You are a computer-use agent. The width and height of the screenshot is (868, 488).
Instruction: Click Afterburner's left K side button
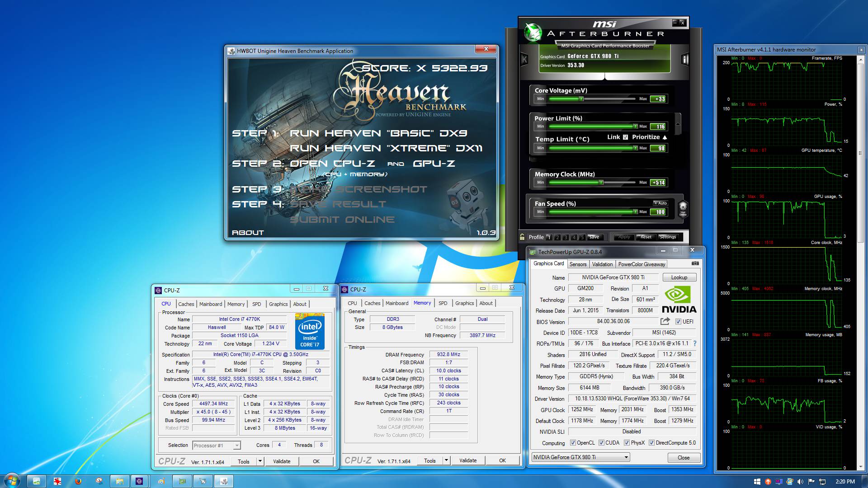524,59
